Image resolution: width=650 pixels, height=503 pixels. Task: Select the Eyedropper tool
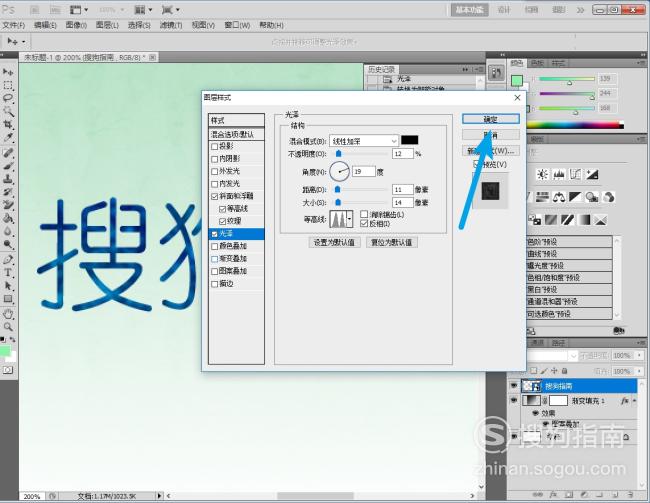(8, 137)
